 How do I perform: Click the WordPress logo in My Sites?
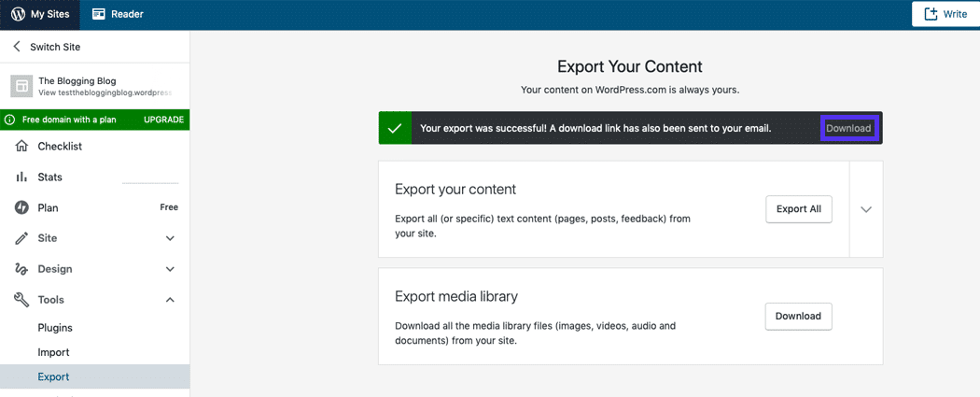pyautogui.click(x=18, y=14)
